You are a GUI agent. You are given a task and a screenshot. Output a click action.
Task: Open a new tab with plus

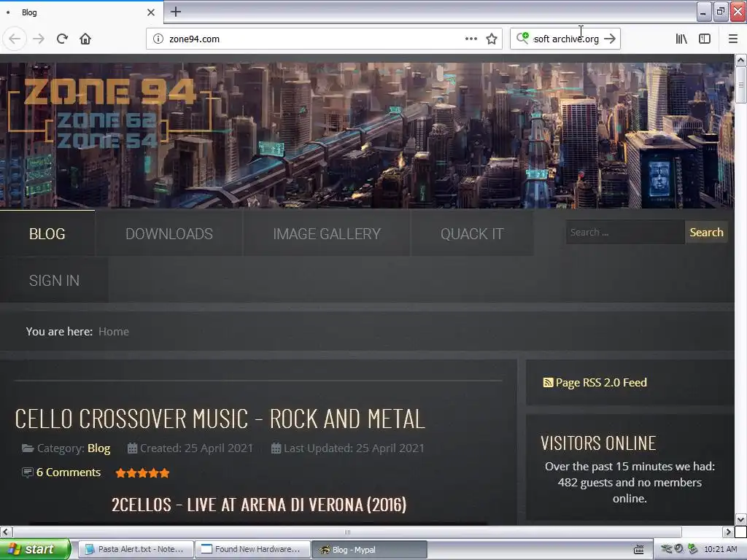pos(176,12)
